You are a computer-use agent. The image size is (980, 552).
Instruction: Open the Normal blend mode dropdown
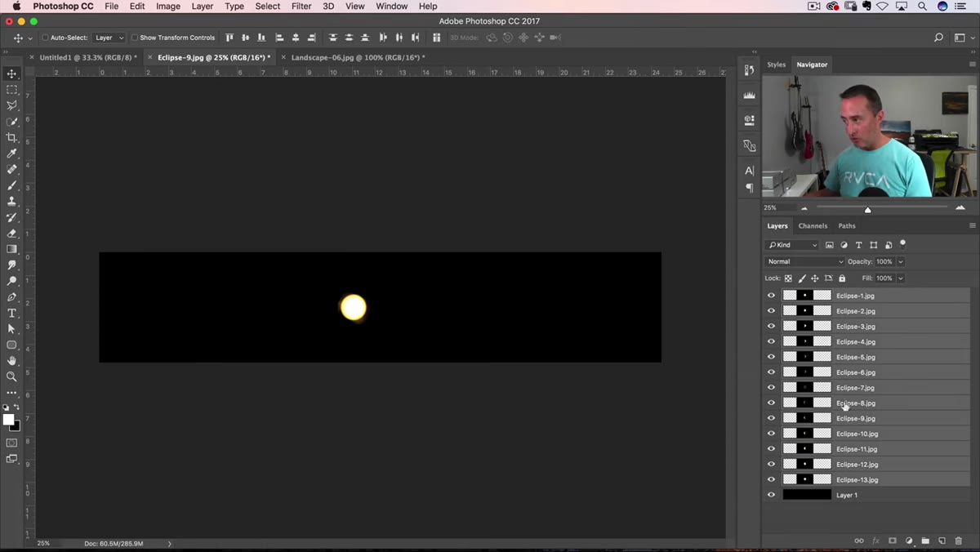click(805, 261)
